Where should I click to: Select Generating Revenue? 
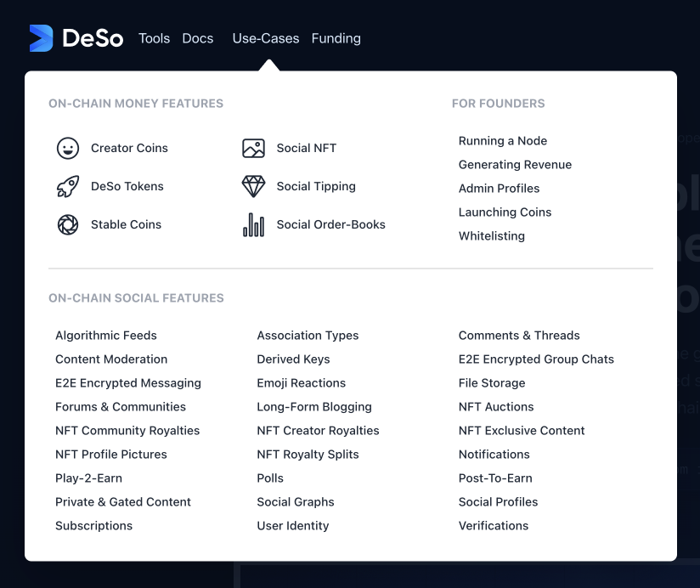pos(515,165)
